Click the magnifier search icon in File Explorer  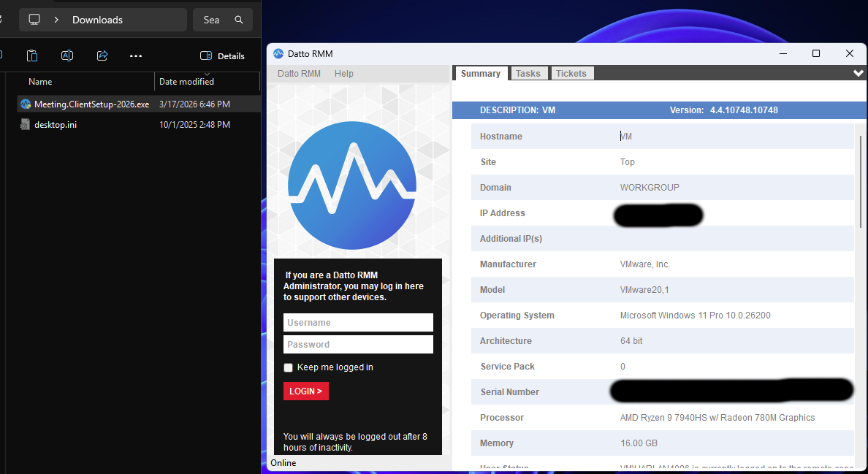(239, 20)
